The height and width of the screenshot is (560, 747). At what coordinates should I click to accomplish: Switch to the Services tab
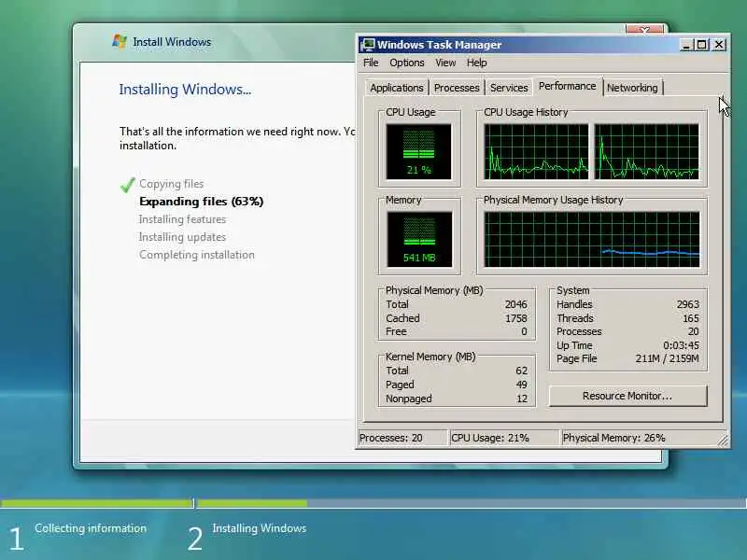(x=509, y=88)
